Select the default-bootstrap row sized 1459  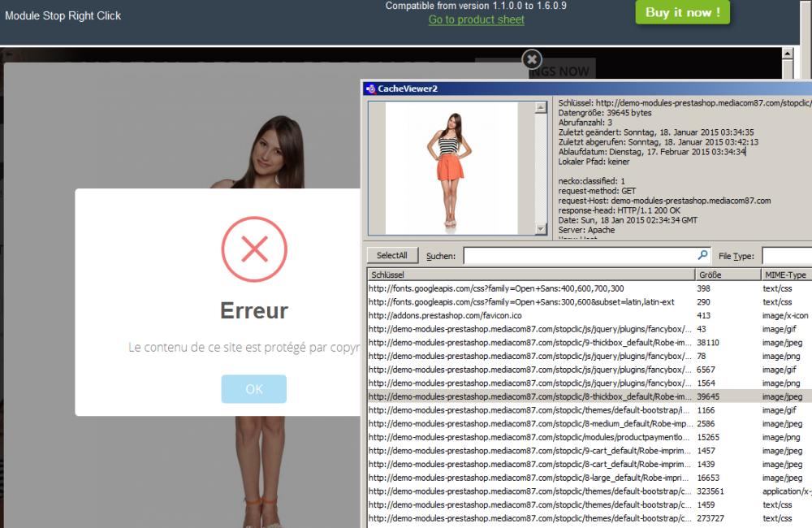click(590, 504)
